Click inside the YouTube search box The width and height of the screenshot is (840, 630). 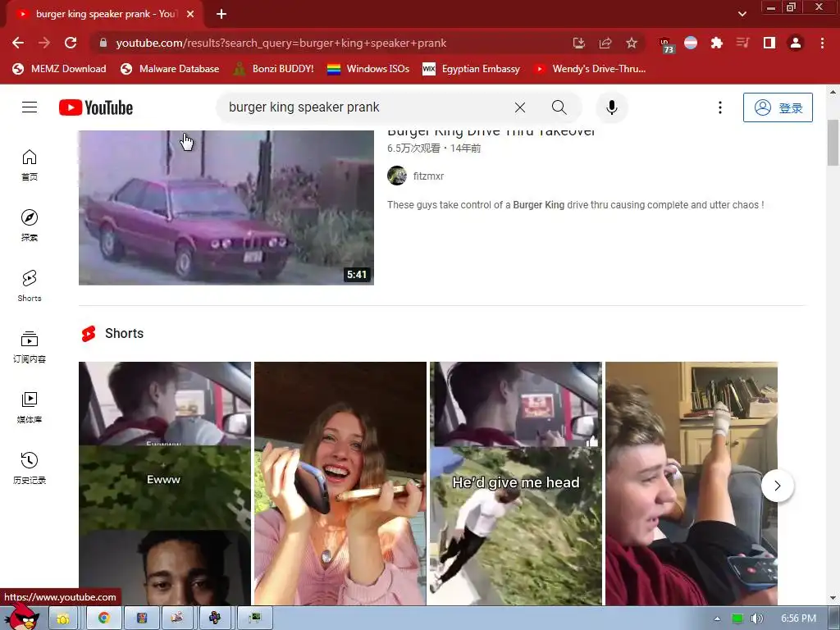pos(364,107)
